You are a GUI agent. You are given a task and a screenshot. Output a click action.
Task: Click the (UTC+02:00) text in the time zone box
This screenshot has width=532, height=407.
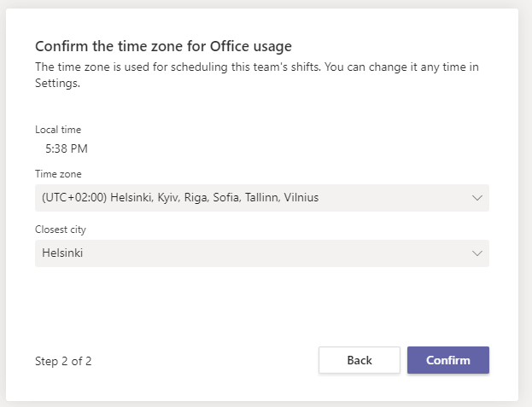point(73,198)
